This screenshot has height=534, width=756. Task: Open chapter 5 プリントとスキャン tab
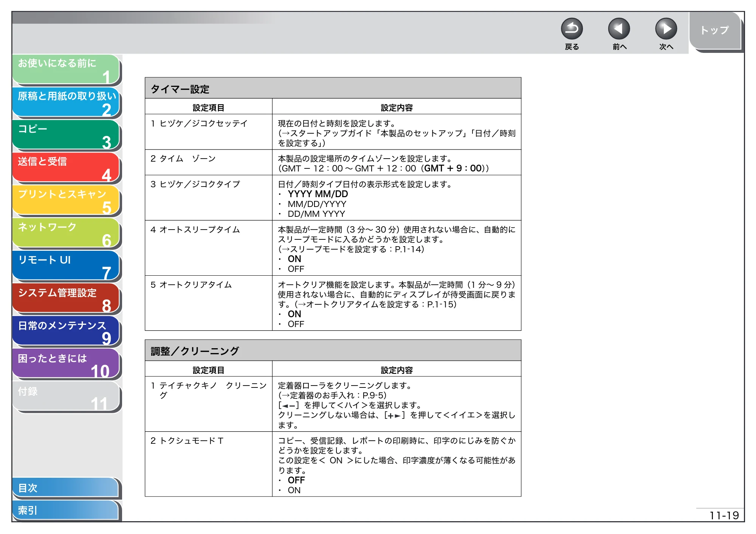[x=66, y=200]
